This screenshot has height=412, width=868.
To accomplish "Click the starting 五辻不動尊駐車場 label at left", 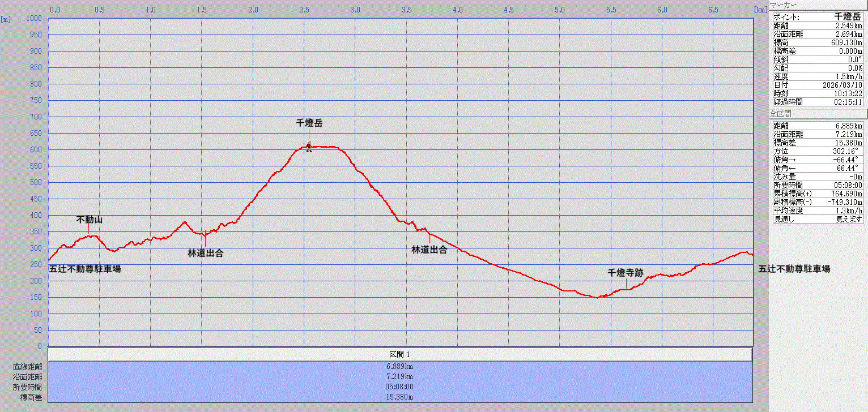I will point(85,269).
